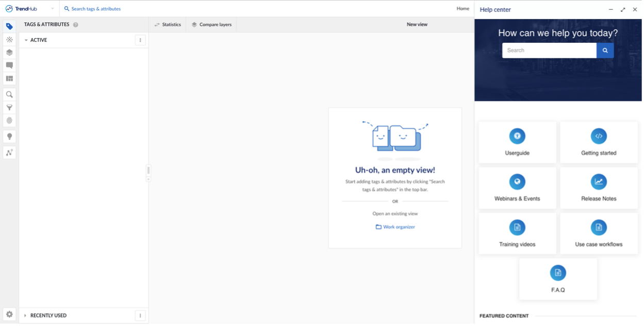Expand the RECENTLY USED section
Viewport: 644px width, 326px height.
click(x=26, y=316)
